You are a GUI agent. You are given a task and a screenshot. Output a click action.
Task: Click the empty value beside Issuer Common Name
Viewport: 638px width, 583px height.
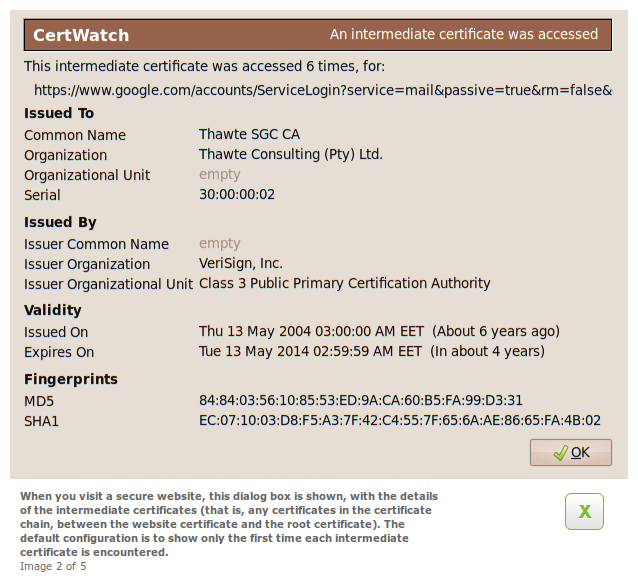[x=219, y=243]
